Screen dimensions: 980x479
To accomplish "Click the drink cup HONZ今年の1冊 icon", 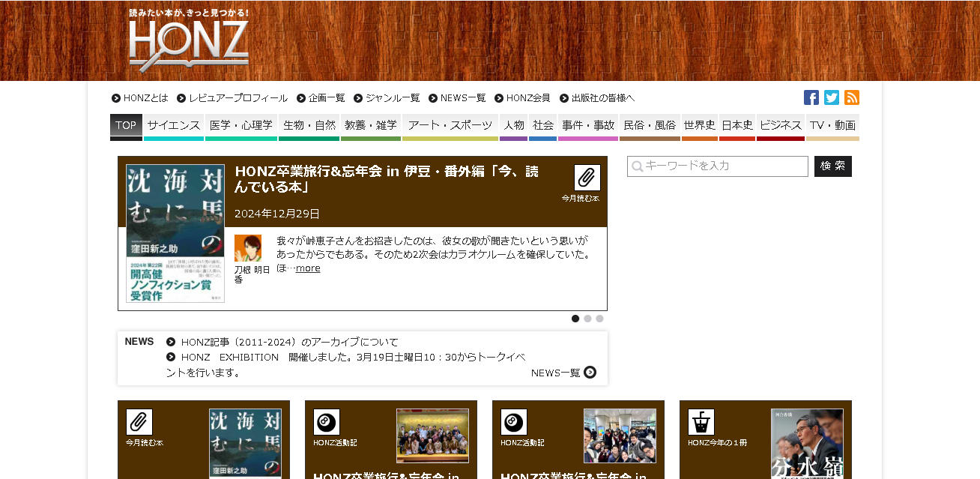I will tap(701, 422).
